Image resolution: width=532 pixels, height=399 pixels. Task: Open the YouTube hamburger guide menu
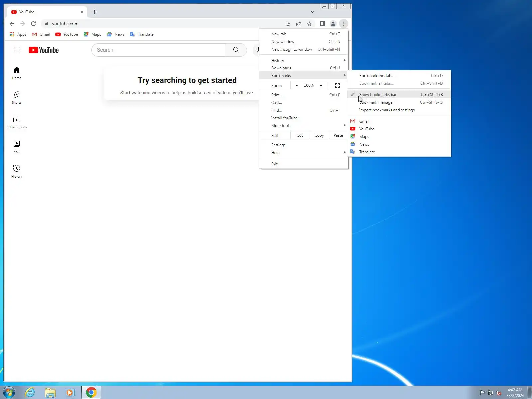17,50
